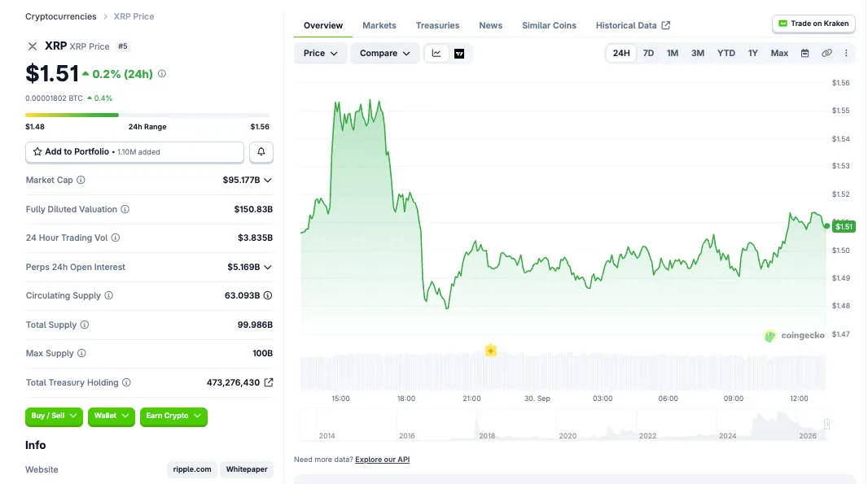This screenshot has height=484, width=868.
Task: Click the $3.835B trading volume value
Action: pyautogui.click(x=255, y=238)
